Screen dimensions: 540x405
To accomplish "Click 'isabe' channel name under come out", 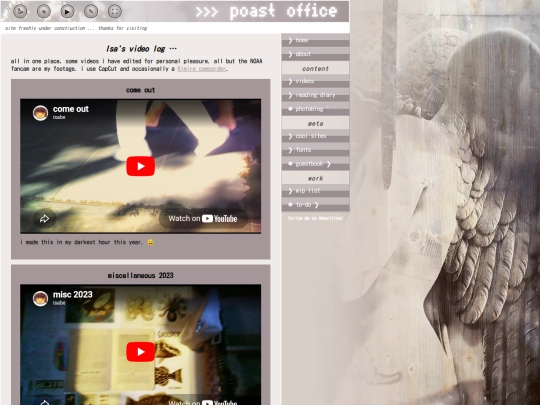I will [x=59, y=117].
